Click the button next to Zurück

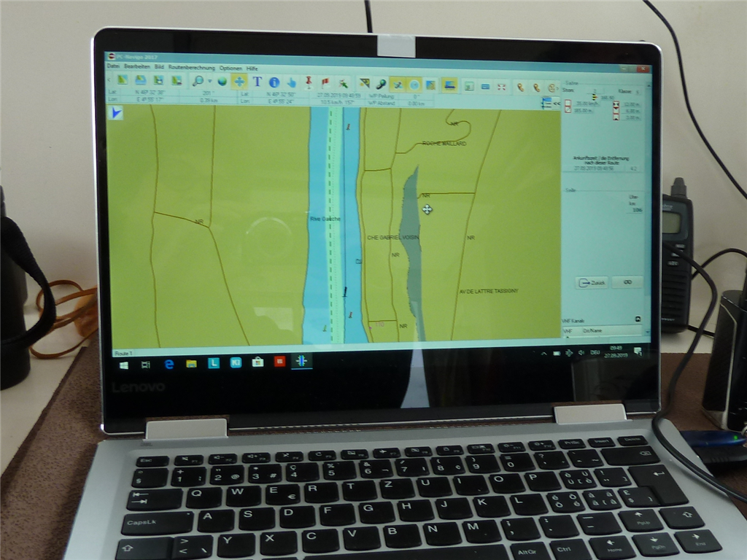tap(627, 282)
